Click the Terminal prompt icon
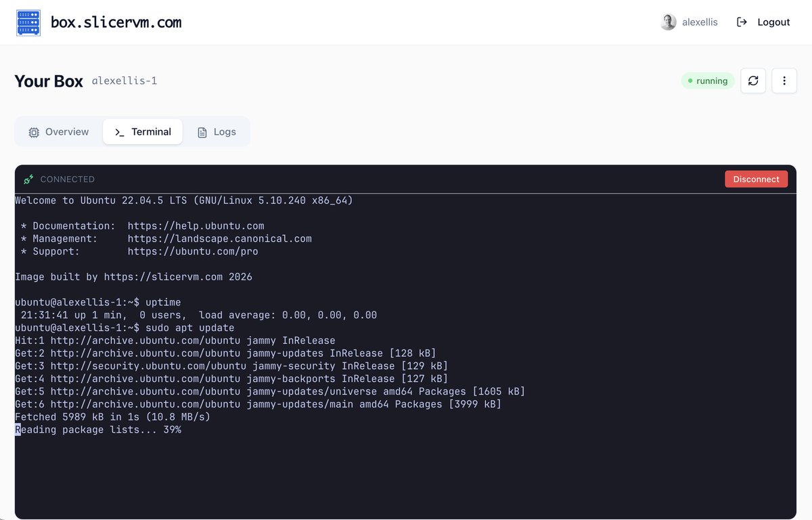812x520 pixels. point(120,133)
